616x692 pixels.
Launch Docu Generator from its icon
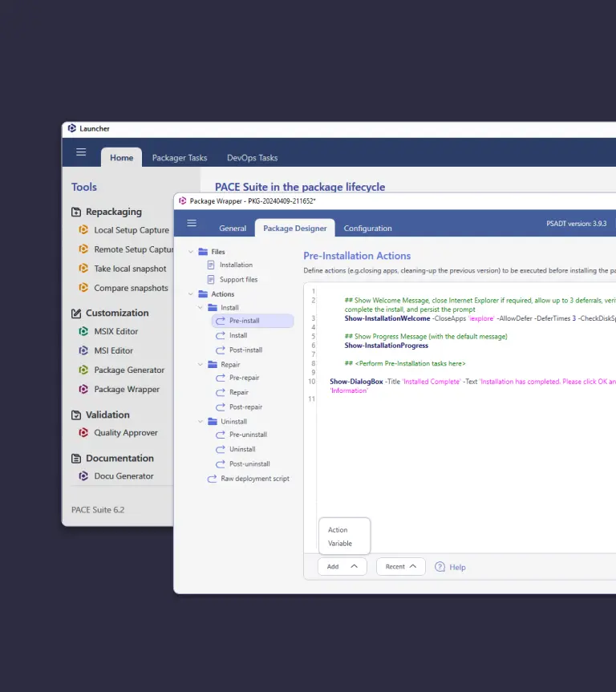click(83, 475)
